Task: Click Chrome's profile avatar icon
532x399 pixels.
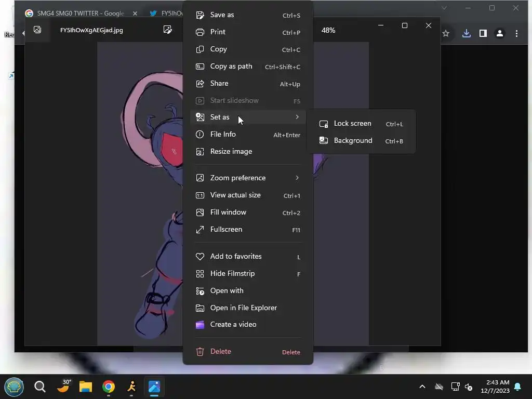Action: coord(500,33)
